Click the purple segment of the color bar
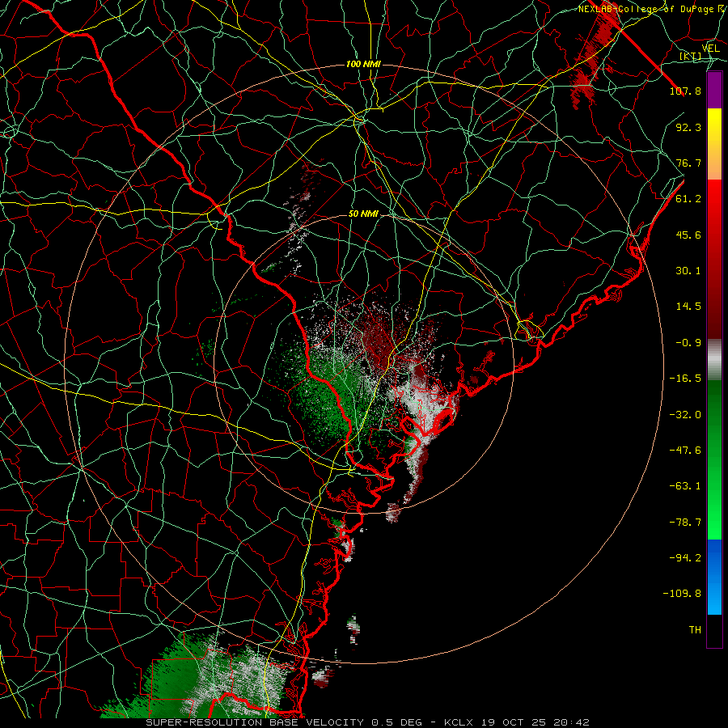This screenshot has width=728, height=728. [714, 91]
